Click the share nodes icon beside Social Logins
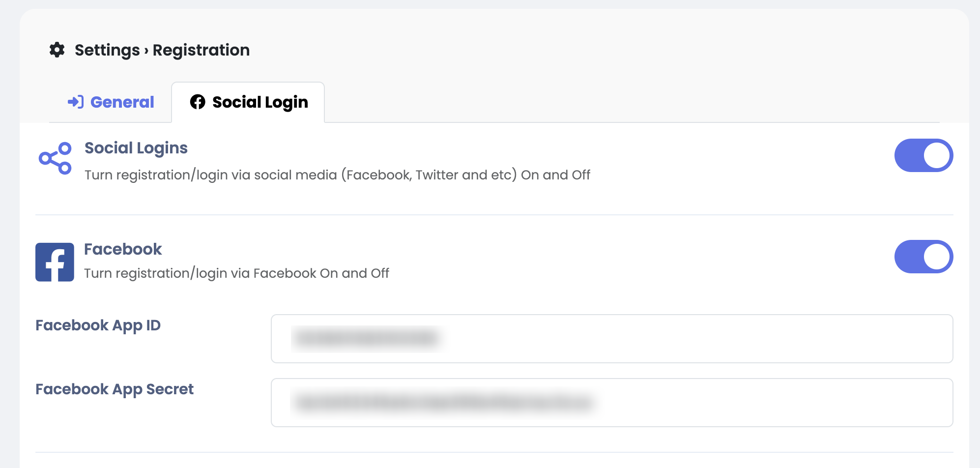This screenshot has width=980, height=468. (55, 158)
